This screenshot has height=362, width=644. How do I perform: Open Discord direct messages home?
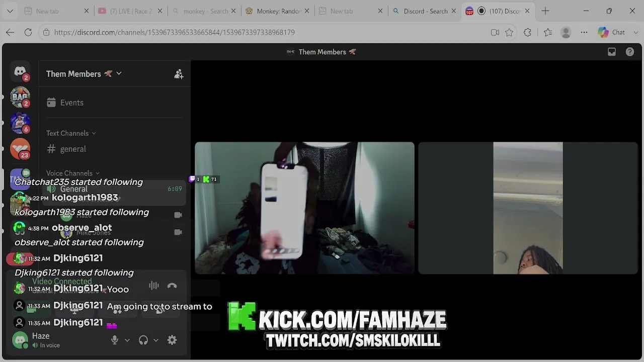[x=20, y=72]
